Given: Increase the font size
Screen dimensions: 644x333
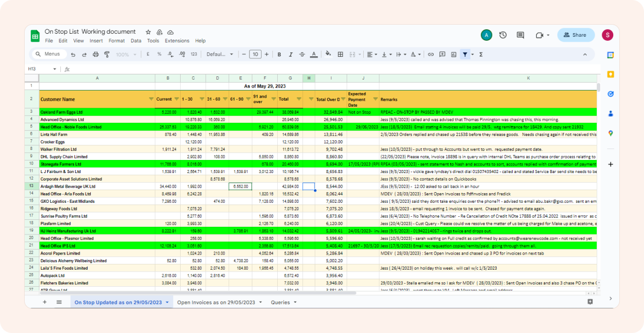Looking at the screenshot, I should point(267,54).
